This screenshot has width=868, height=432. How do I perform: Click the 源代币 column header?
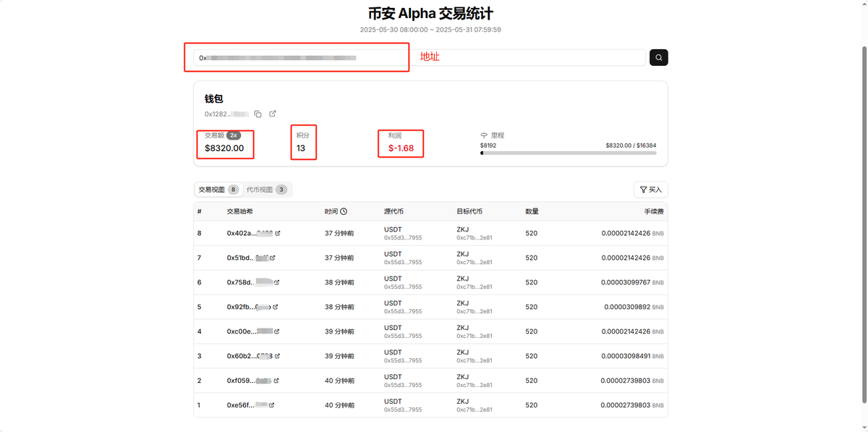393,211
